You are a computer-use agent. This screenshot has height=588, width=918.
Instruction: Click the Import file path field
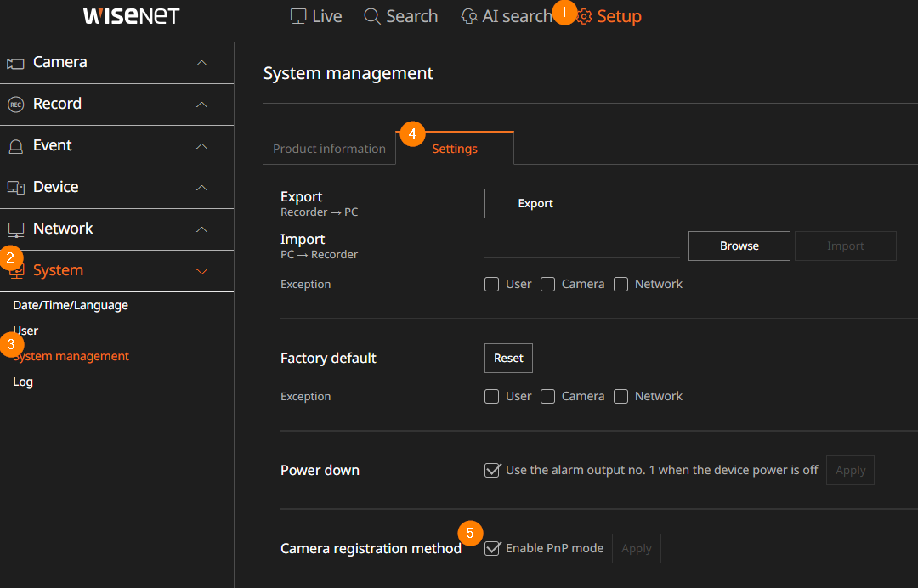click(x=581, y=246)
